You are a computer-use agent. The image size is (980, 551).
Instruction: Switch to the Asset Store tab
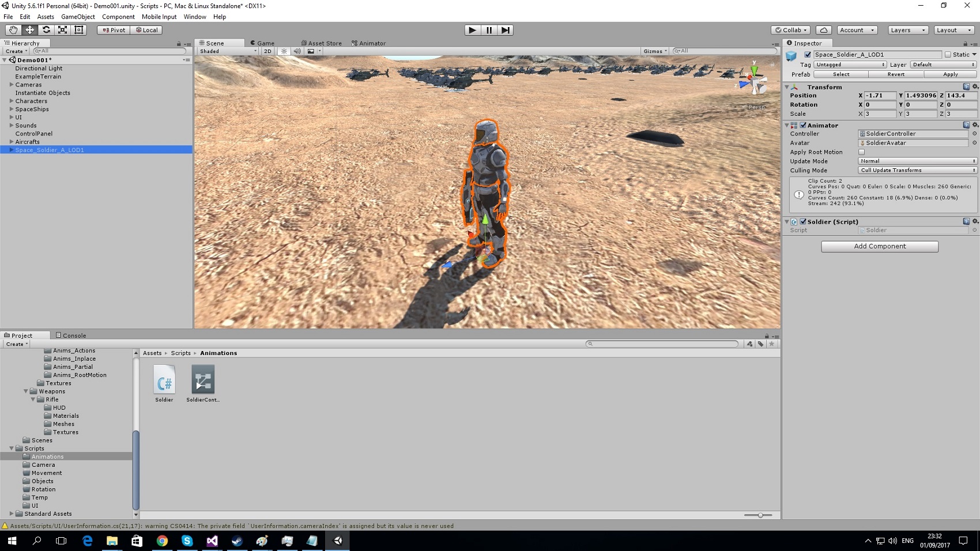coord(322,43)
